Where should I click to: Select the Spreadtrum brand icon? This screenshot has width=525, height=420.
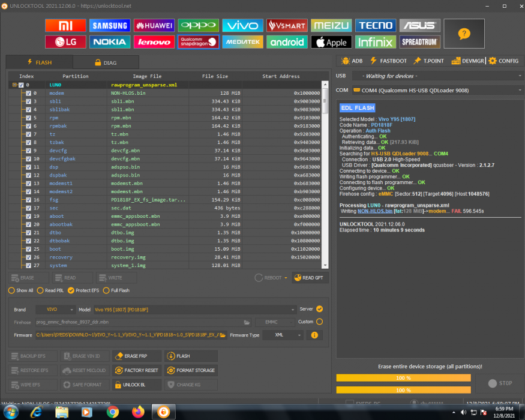click(x=420, y=42)
